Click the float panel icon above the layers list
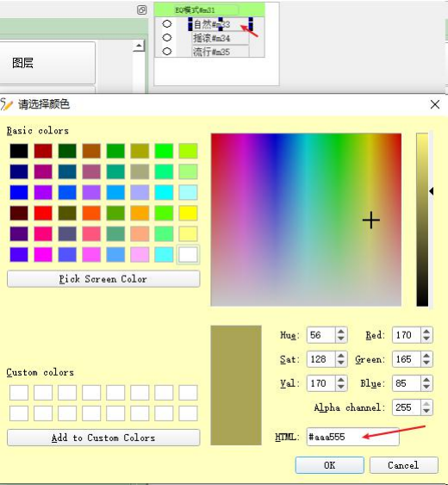This screenshot has height=485, width=448. coord(141,9)
